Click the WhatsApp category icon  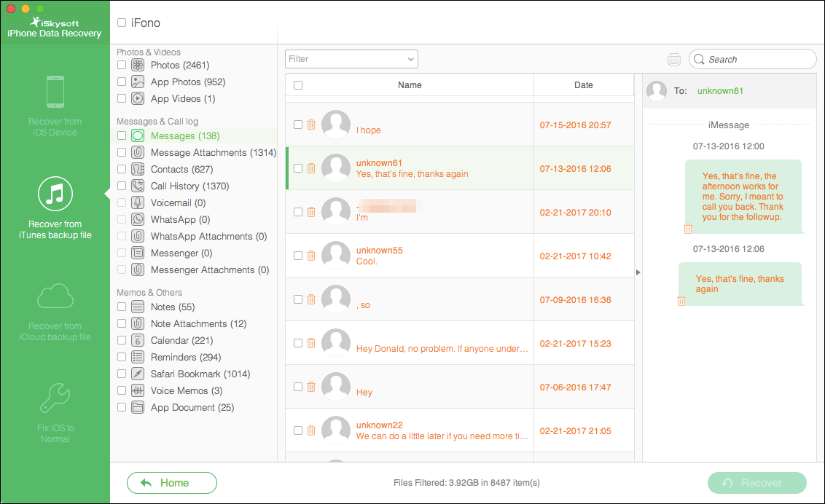point(138,220)
